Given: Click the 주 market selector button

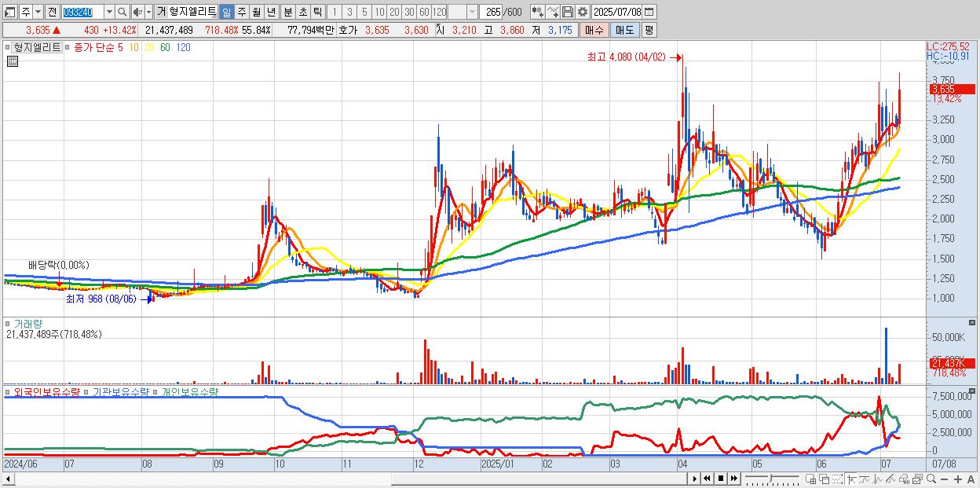Looking at the screenshot, I should [26, 12].
